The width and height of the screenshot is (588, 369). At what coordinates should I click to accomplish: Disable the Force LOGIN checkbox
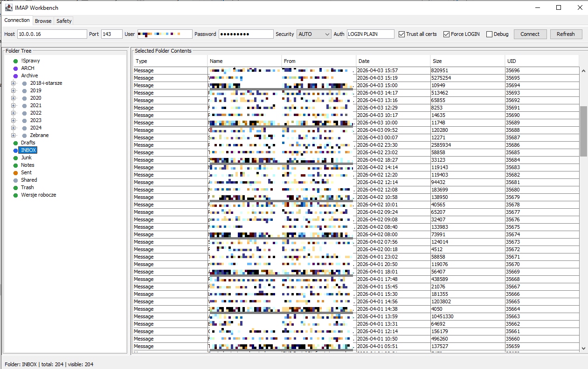tap(446, 34)
